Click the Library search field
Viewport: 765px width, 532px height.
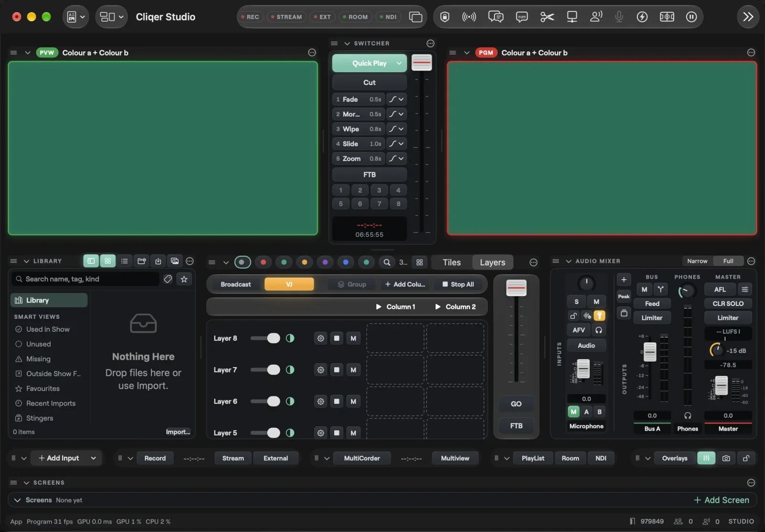coord(86,279)
